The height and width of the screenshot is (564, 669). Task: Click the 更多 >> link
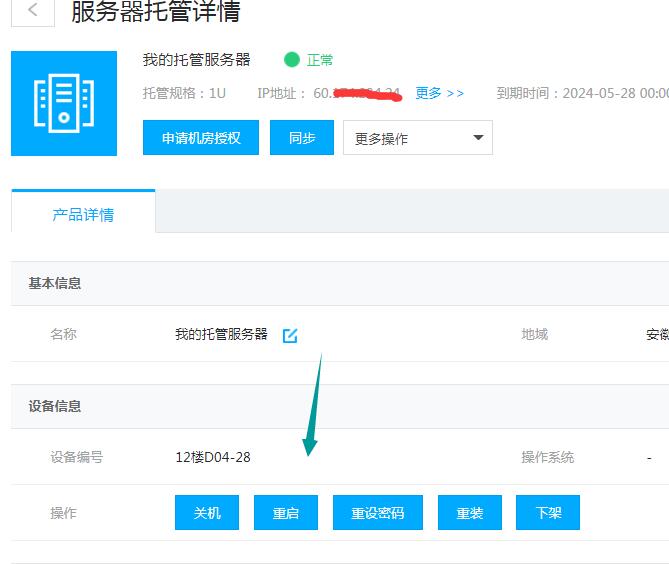440,93
